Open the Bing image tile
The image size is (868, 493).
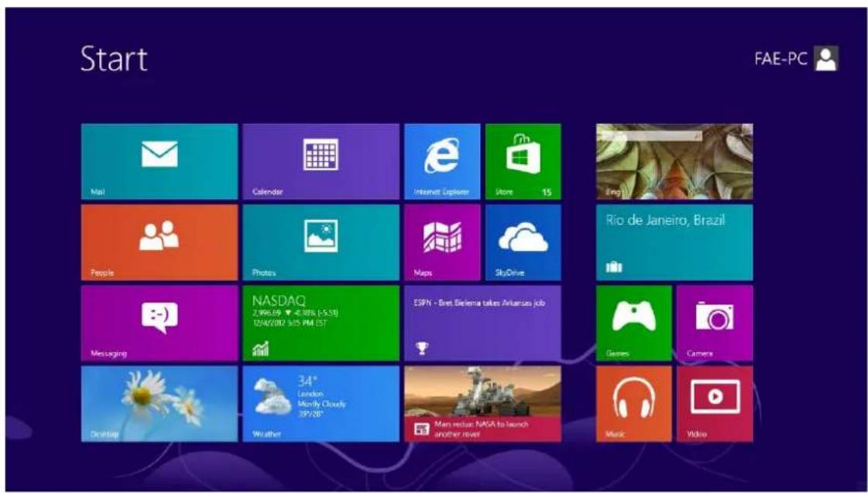pyautogui.click(x=674, y=162)
